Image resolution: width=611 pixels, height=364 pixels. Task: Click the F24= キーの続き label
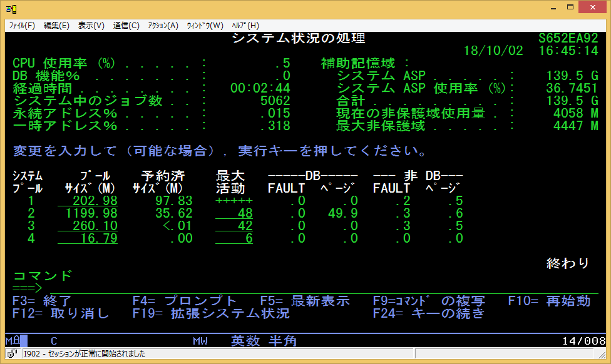click(429, 313)
